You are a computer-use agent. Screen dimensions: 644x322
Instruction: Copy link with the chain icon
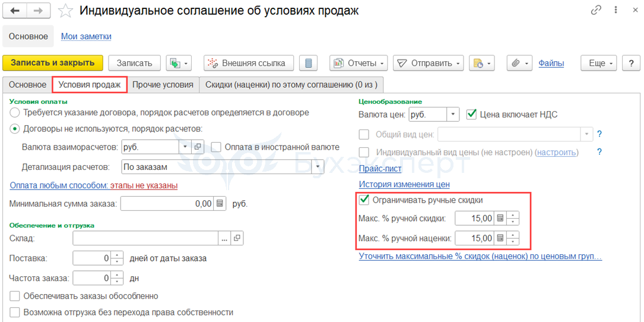click(x=596, y=10)
